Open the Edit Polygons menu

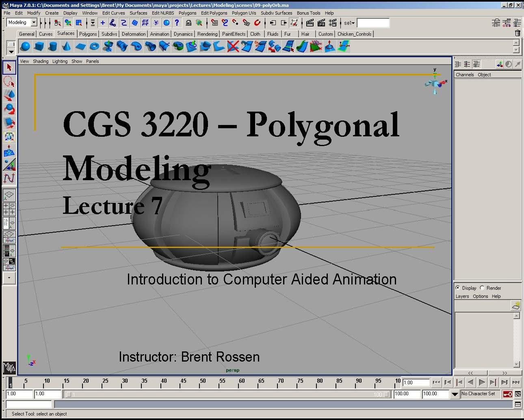(214, 13)
